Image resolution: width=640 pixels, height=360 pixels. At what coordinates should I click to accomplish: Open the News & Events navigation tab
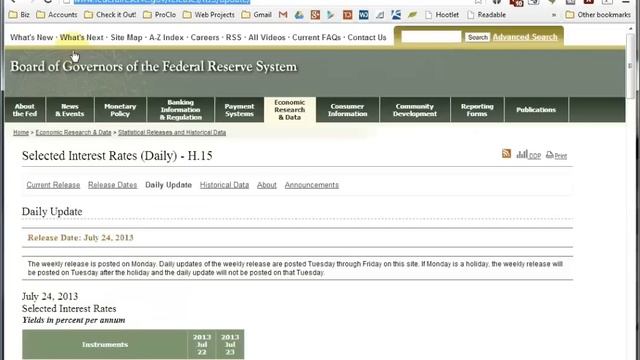(x=70, y=110)
